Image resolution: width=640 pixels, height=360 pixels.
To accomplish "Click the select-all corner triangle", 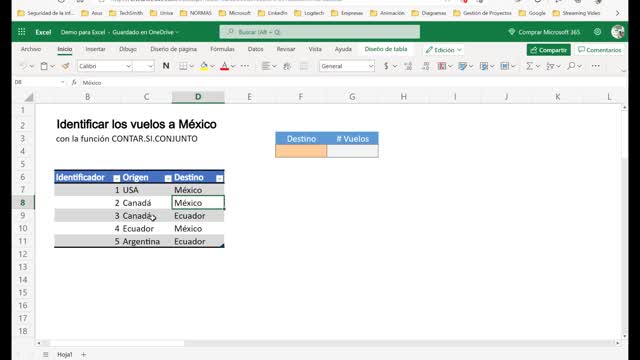I will point(29,97).
